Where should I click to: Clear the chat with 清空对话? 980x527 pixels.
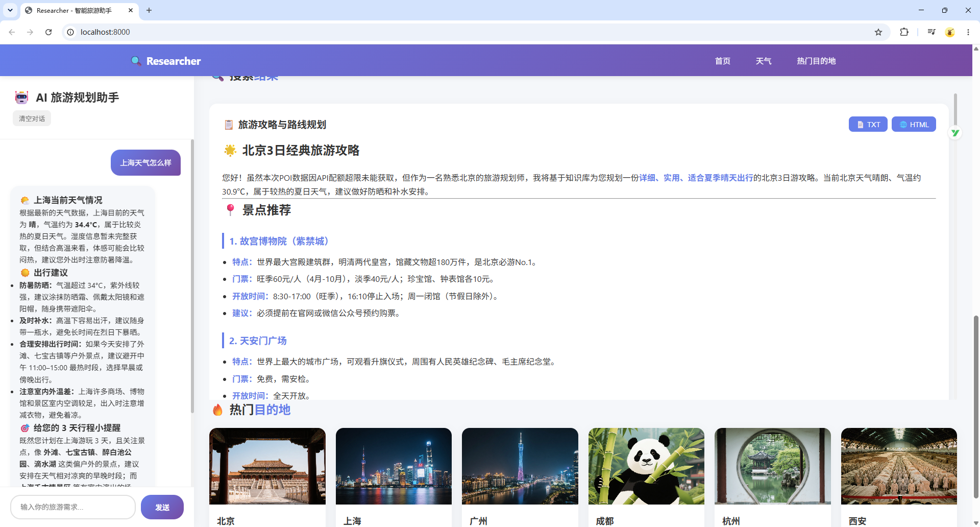32,118
